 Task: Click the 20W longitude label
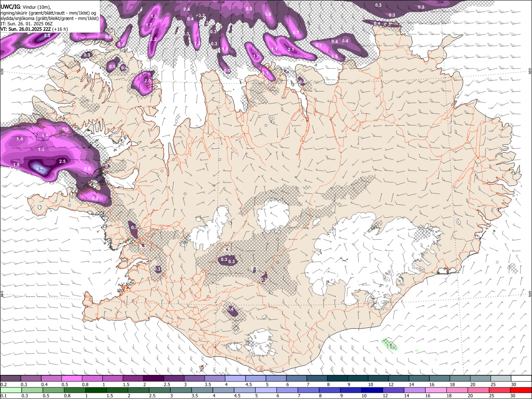222,2
